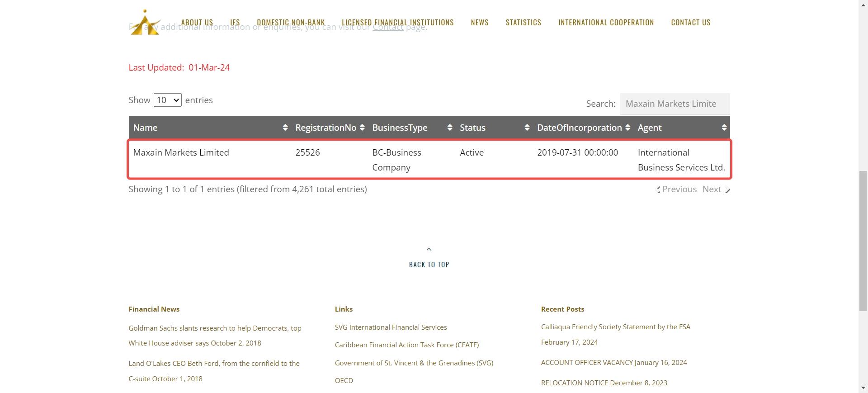
Task: Open the News menu
Action: (x=480, y=23)
